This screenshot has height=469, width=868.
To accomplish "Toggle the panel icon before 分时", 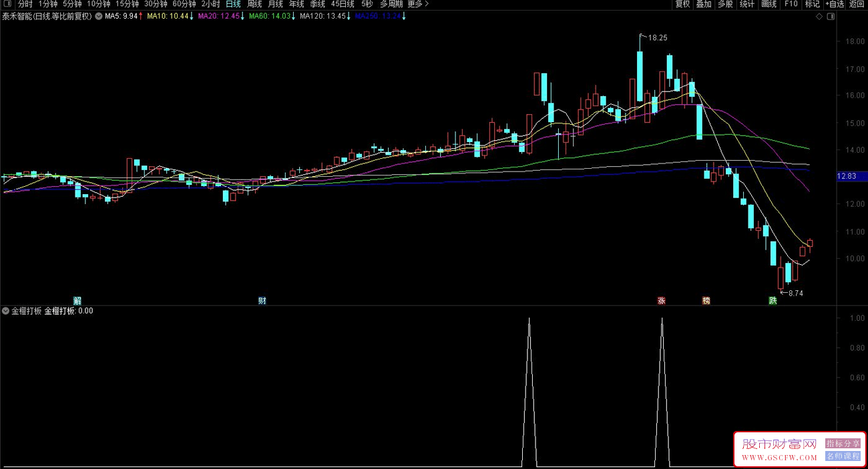I will point(7,4).
